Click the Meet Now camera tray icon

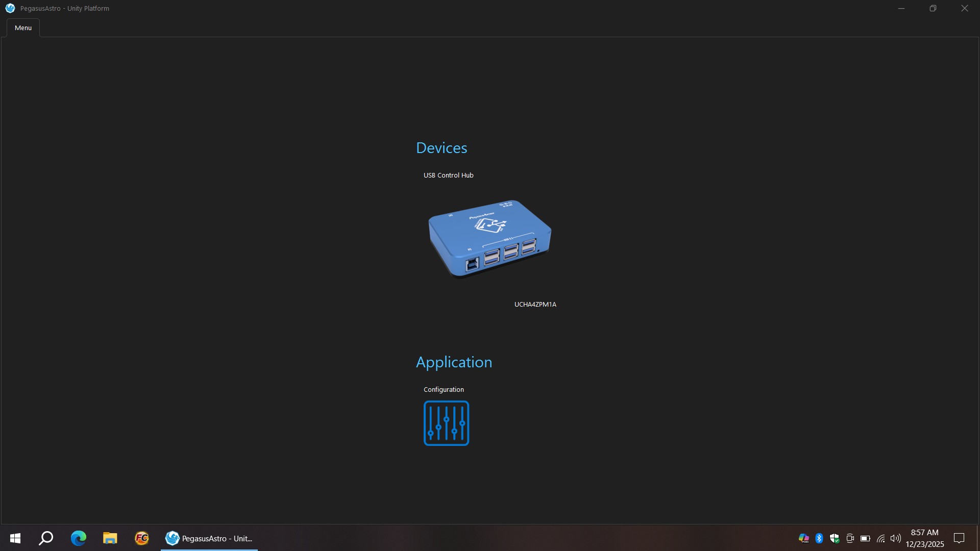(x=850, y=538)
